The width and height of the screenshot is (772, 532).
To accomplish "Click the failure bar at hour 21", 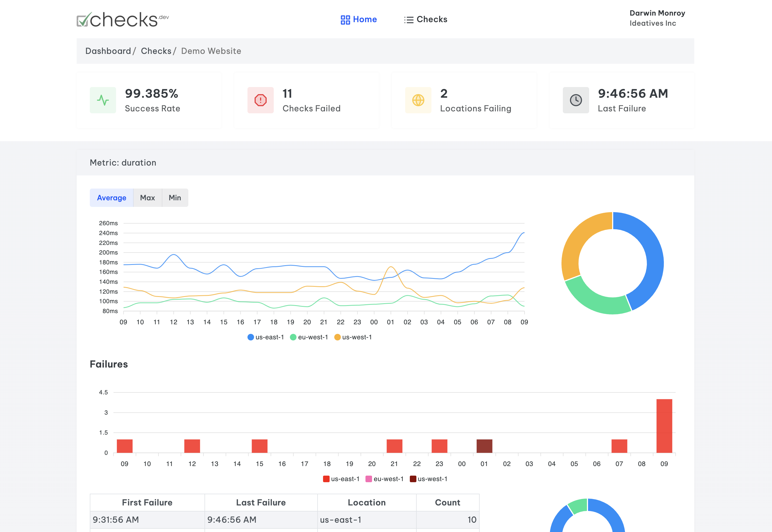I will (x=394, y=446).
